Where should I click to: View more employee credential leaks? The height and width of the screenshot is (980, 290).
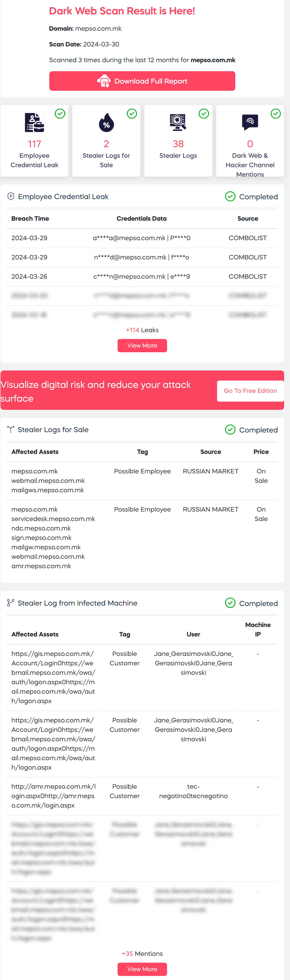(x=142, y=345)
